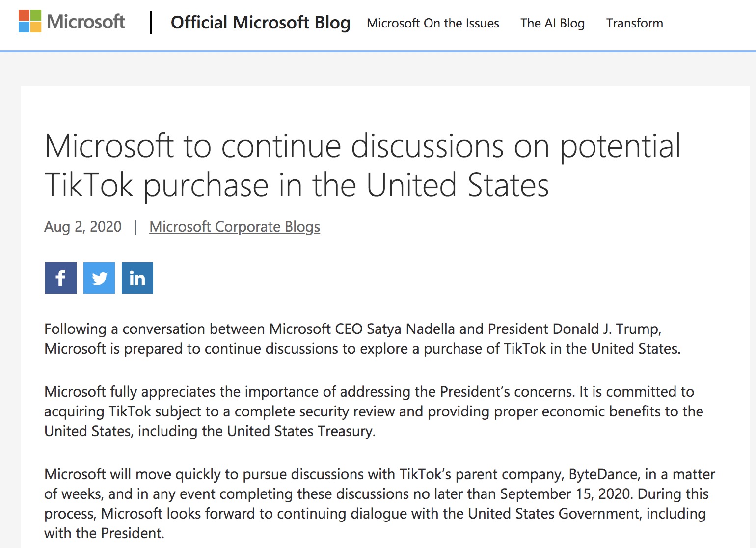This screenshot has height=548, width=756.
Task: Click the paragraph starting 'Microsoft will move quickly'
Action: pyautogui.click(x=379, y=503)
